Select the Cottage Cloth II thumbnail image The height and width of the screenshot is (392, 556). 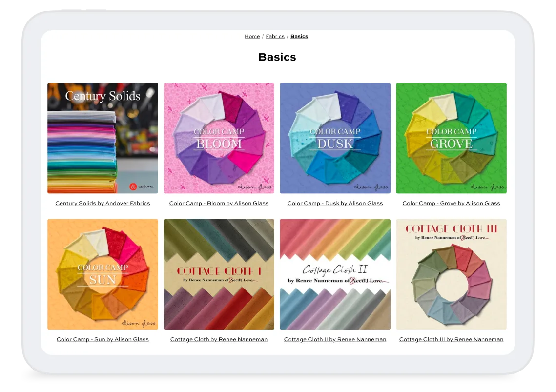(x=335, y=274)
